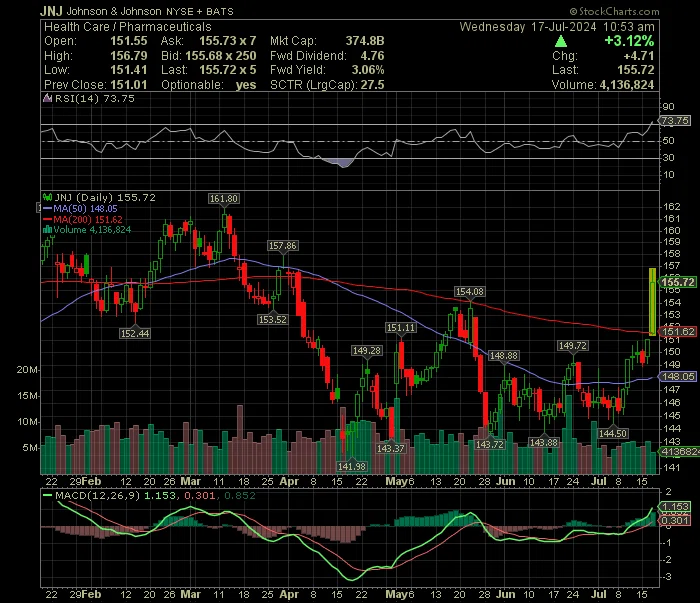The height and width of the screenshot is (603, 700).
Task: Click the highlighted yellow latest candlestick
Action: tap(652, 301)
